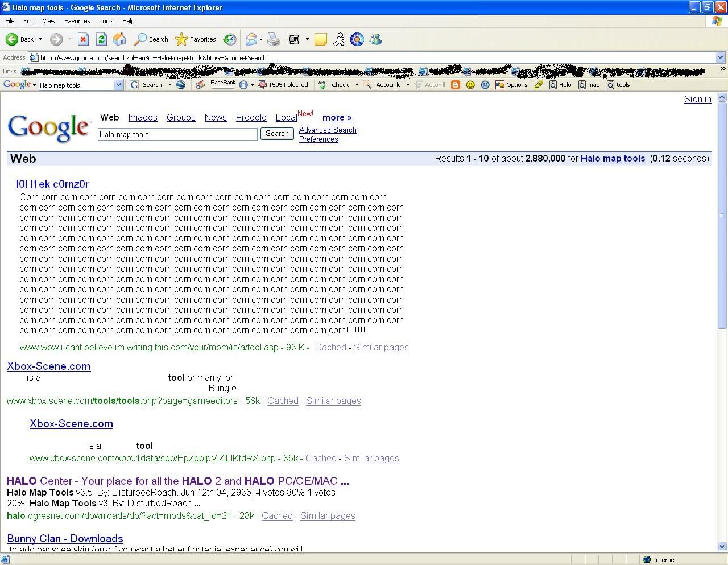Open the Address bar dropdown arrow
The image size is (728, 565).
tap(720, 57)
